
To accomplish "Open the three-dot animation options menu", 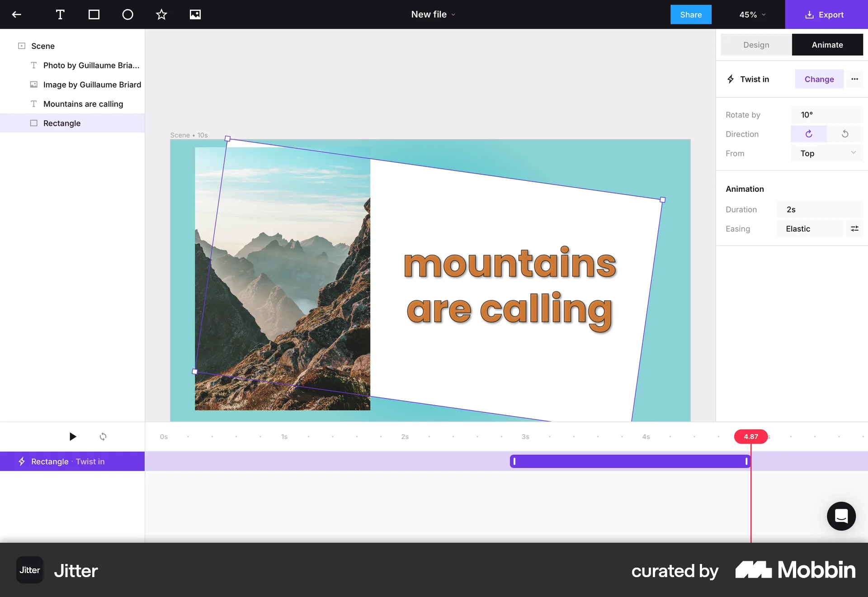I will click(854, 79).
